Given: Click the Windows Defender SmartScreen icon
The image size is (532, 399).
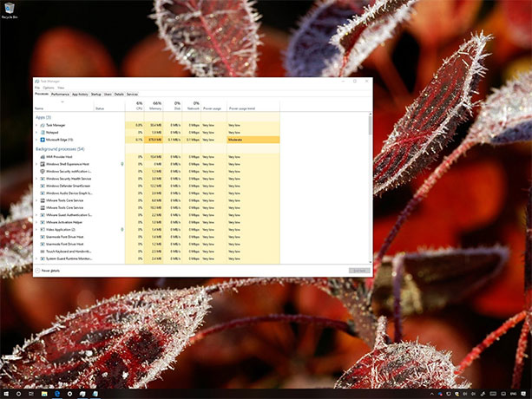Looking at the screenshot, I should coord(43,186).
